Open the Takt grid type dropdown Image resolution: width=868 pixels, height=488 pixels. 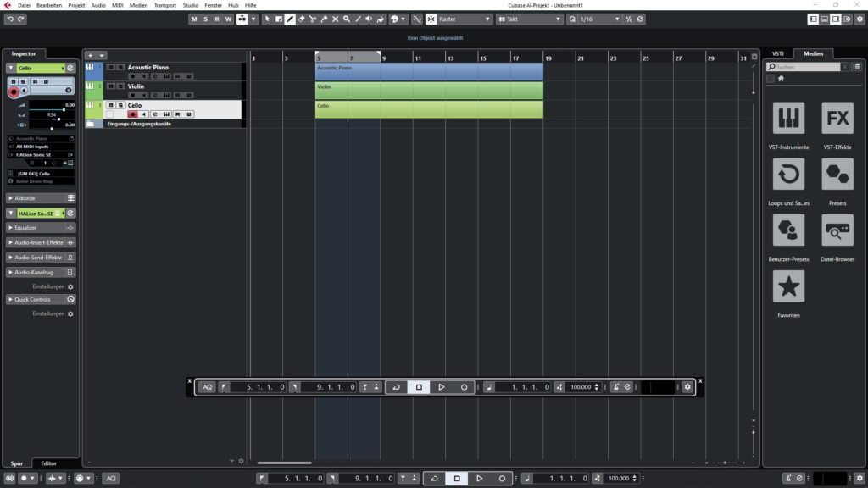tap(530, 19)
